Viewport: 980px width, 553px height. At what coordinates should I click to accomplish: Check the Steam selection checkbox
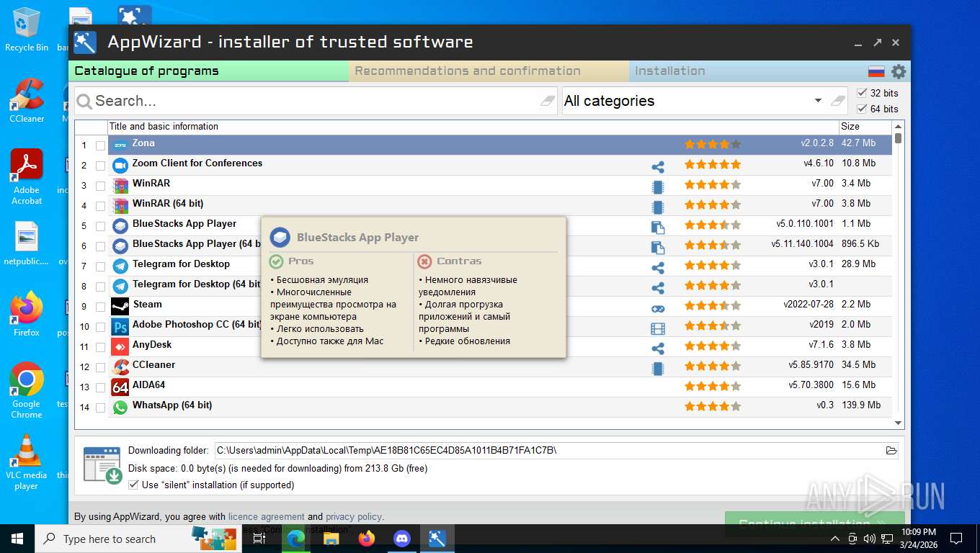pyautogui.click(x=100, y=307)
